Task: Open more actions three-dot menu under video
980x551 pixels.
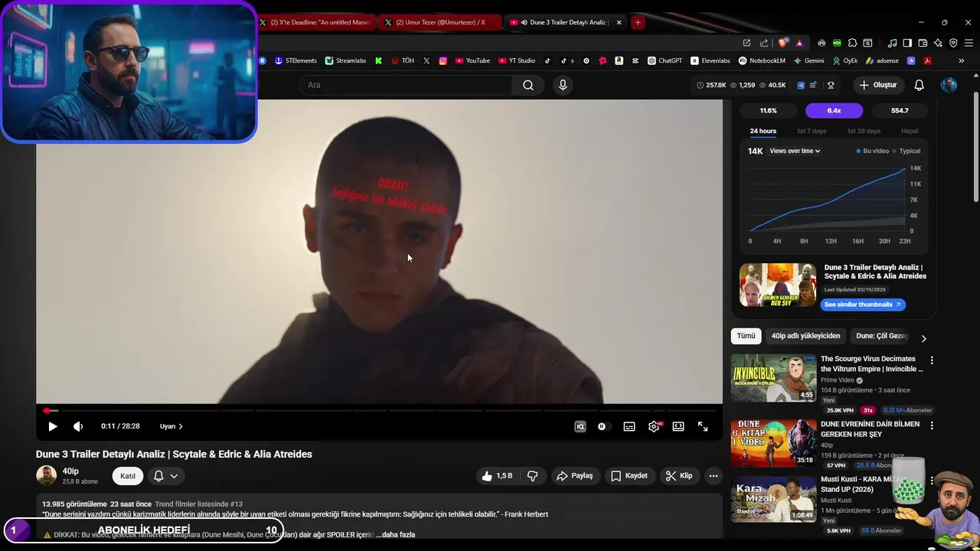Action: 713,476
